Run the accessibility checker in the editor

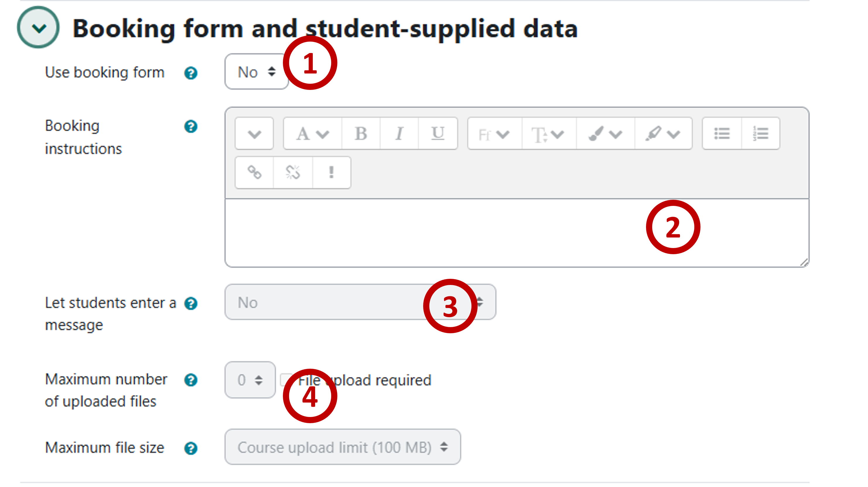tap(332, 172)
